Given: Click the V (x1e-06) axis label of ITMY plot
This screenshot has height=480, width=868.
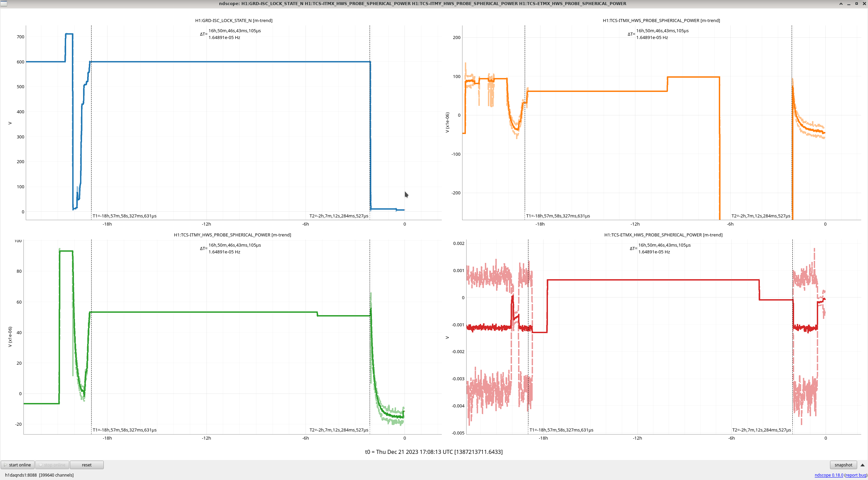Looking at the screenshot, I should click(x=10, y=337).
